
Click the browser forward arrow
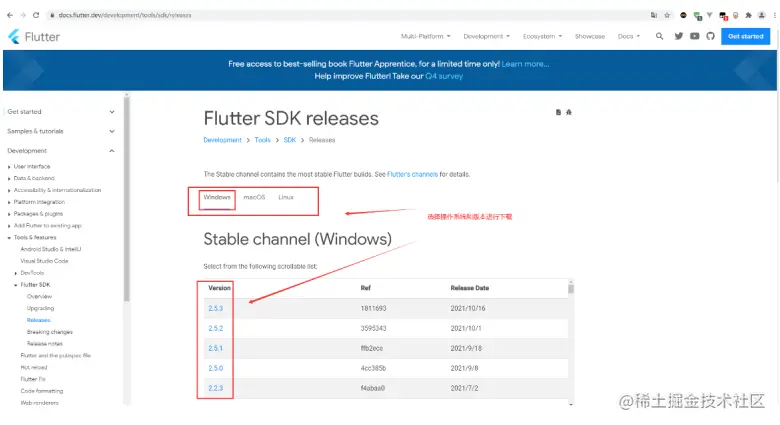tap(23, 15)
